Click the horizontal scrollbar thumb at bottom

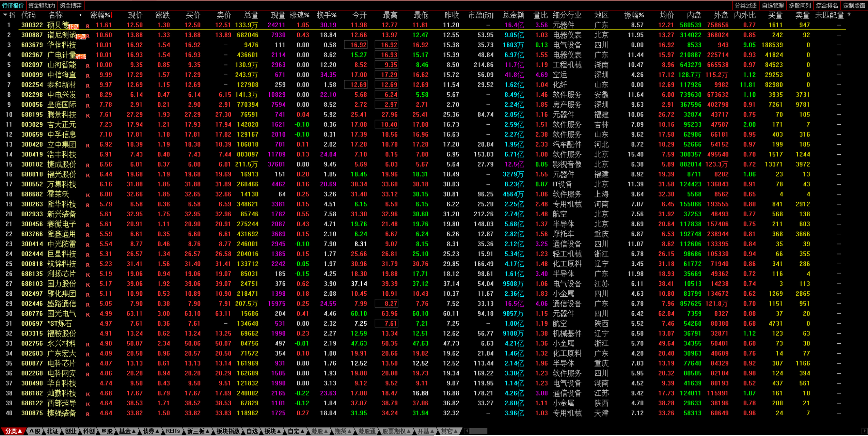click(x=479, y=431)
